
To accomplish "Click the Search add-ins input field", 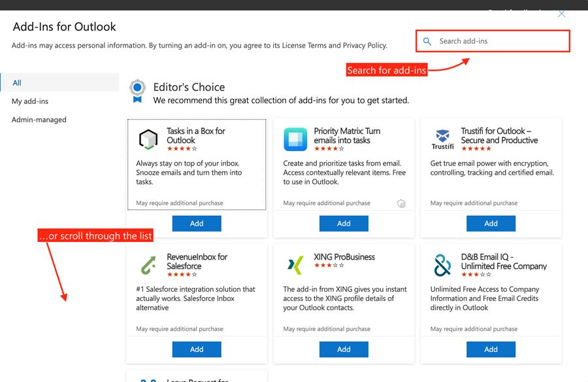I will 493,41.
